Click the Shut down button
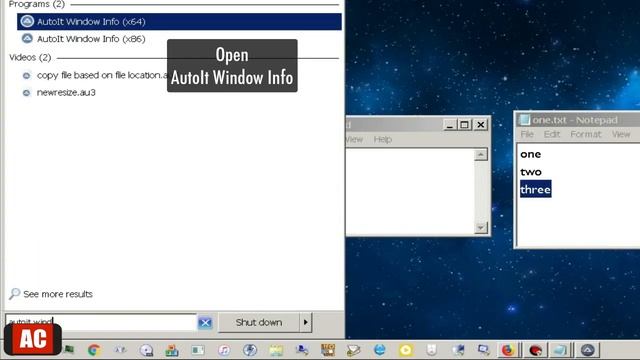640x360 pixels. (259, 322)
